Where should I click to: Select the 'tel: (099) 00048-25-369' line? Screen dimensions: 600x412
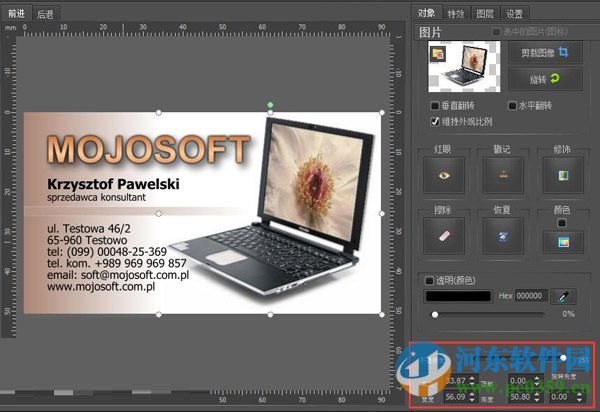coord(107,252)
